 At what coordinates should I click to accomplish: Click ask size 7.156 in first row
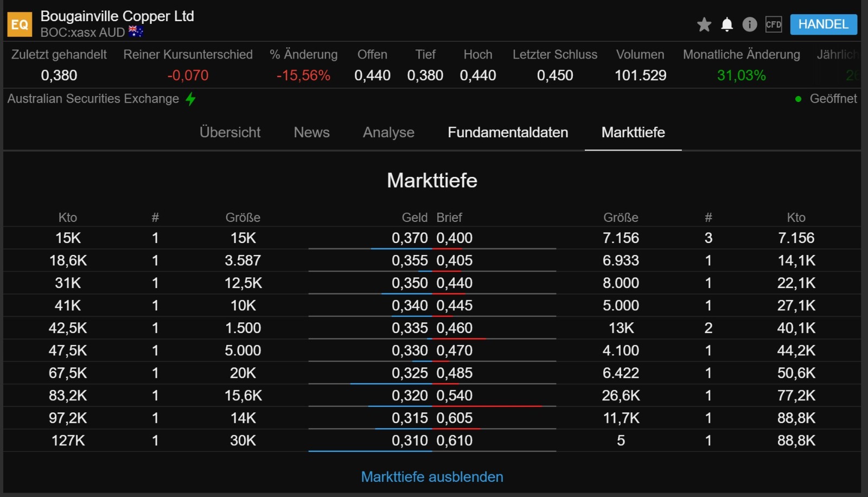[621, 238]
